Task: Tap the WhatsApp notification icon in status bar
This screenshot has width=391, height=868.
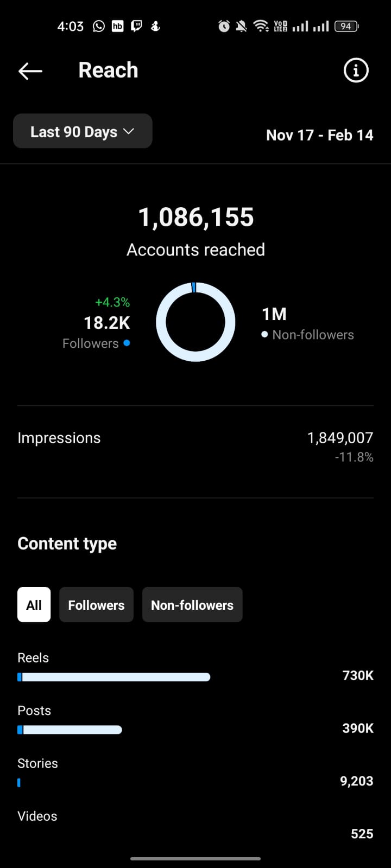Action: pos(99,26)
